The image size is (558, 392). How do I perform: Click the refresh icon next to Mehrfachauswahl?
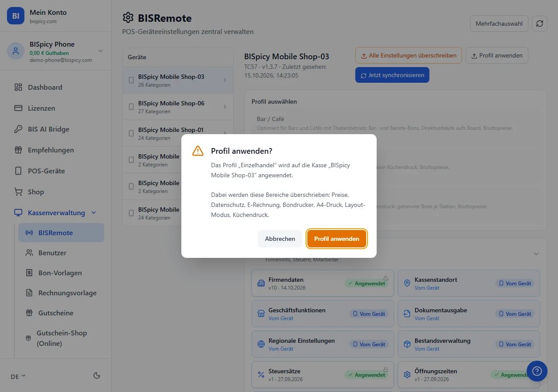point(540,24)
